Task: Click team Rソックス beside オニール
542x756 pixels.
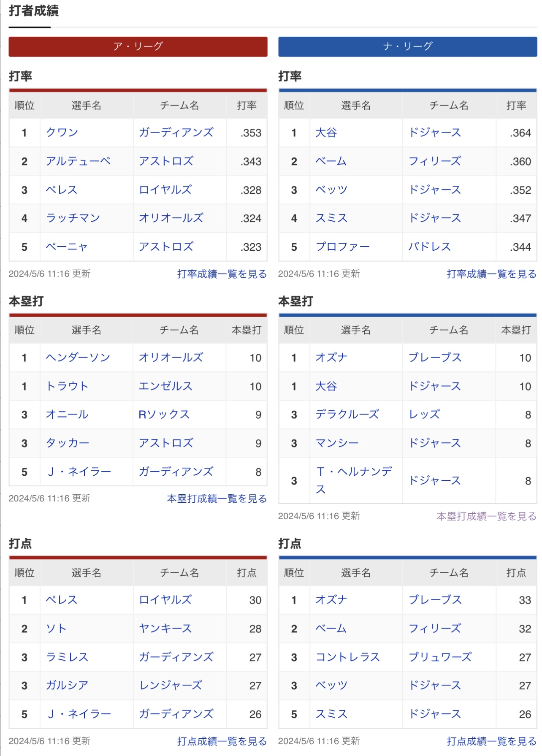Action: click(x=164, y=415)
